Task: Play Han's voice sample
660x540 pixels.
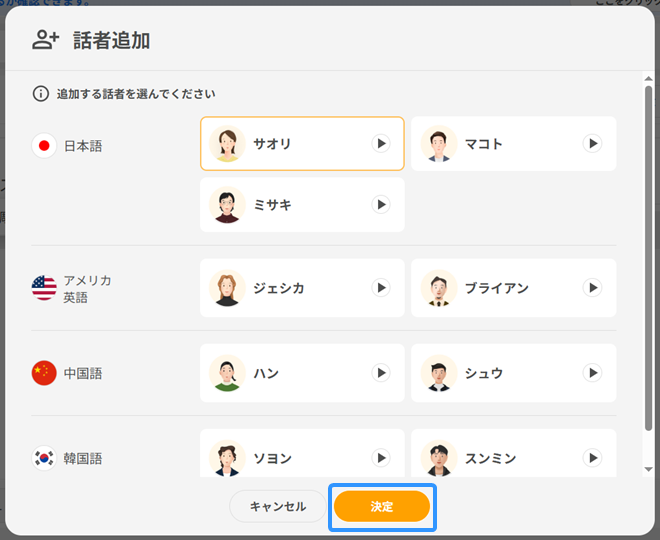Action: click(x=381, y=373)
